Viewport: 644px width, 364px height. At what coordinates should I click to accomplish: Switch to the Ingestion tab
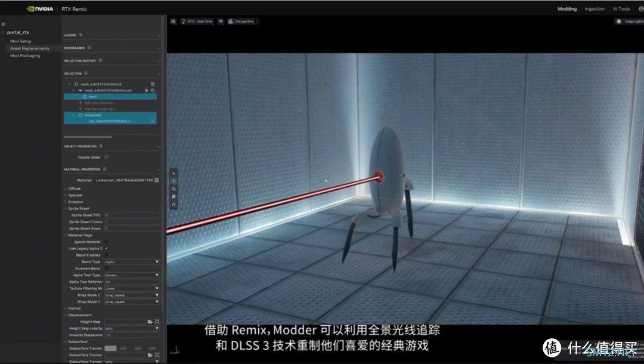click(x=595, y=8)
